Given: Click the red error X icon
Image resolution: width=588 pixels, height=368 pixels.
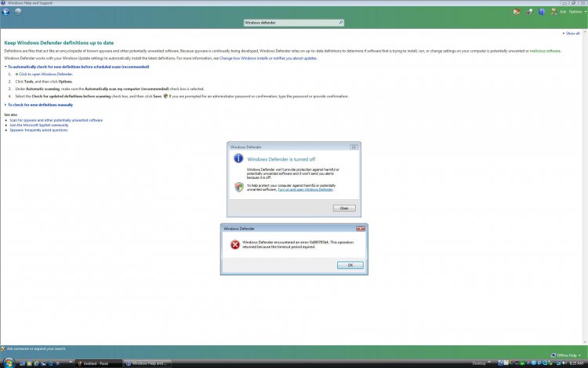Looking at the screenshot, I should tap(235, 245).
